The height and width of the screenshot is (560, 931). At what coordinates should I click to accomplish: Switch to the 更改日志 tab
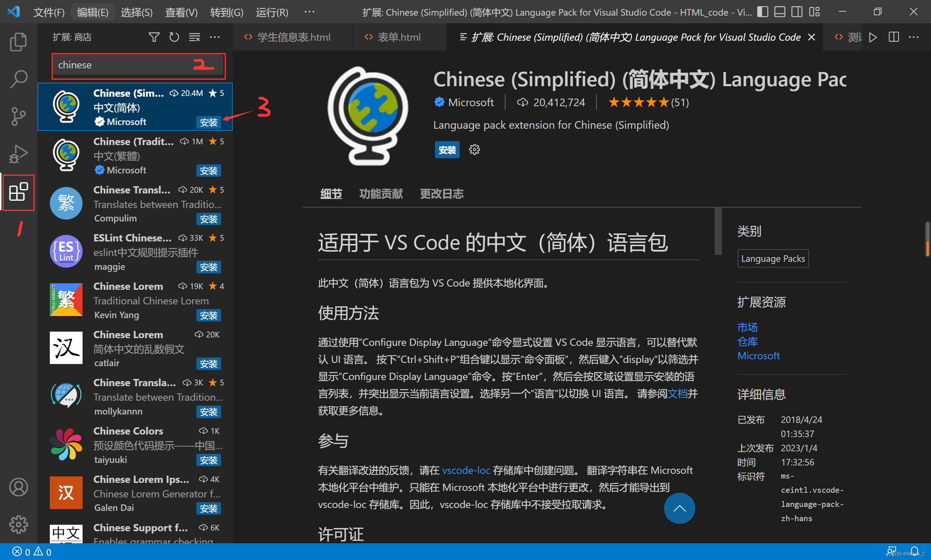(x=441, y=194)
